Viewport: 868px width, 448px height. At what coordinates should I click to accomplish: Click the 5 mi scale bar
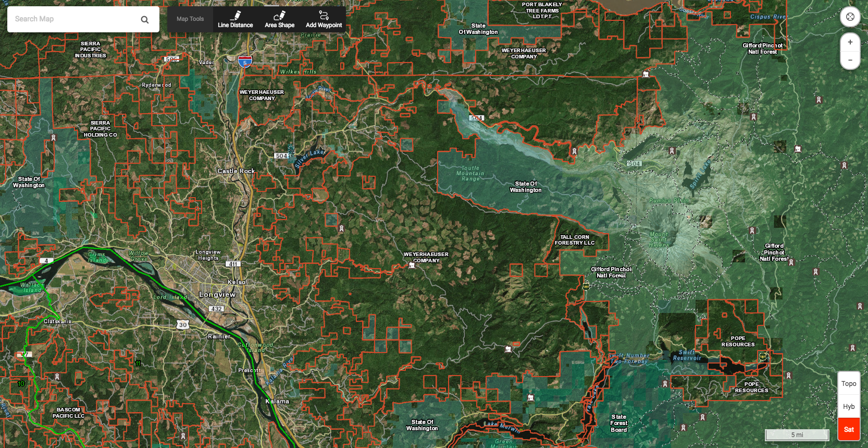797,434
